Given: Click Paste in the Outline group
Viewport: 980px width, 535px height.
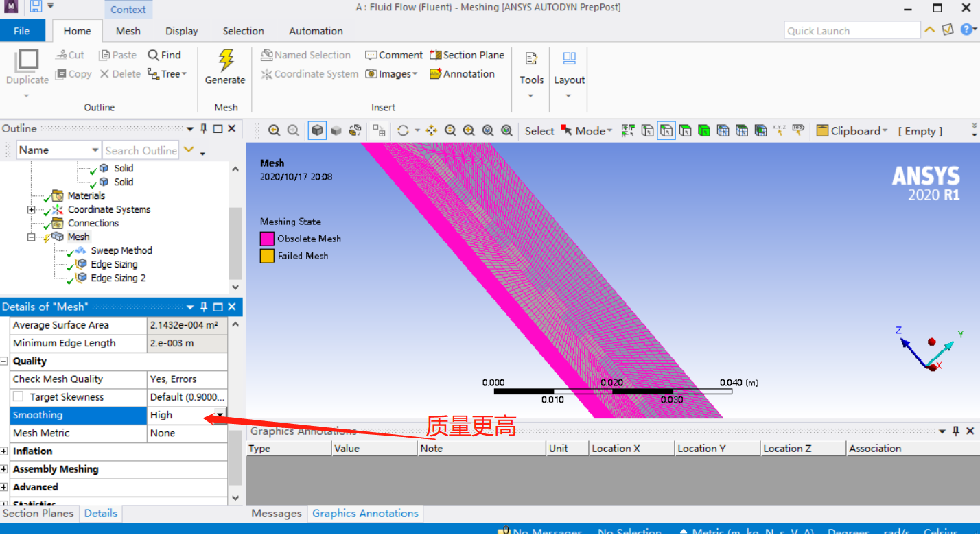Looking at the screenshot, I should (x=117, y=55).
